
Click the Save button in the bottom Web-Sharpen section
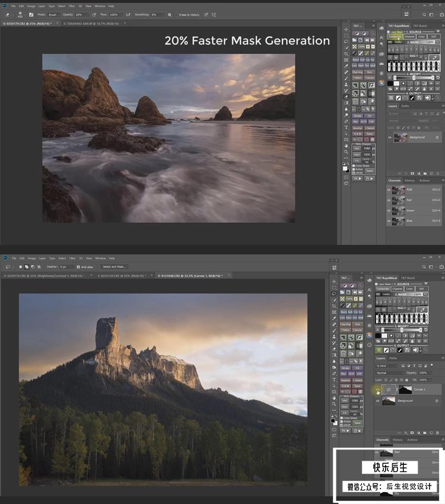click(x=358, y=423)
